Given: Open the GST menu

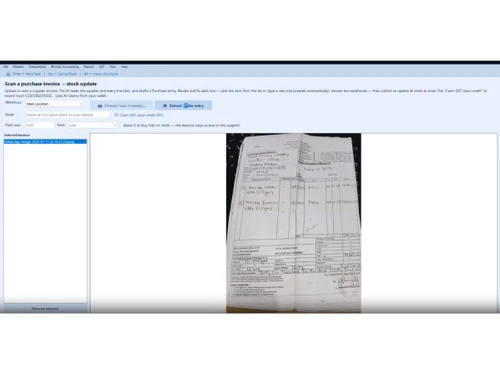Looking at the screenshot, I should tap(102, 67).
